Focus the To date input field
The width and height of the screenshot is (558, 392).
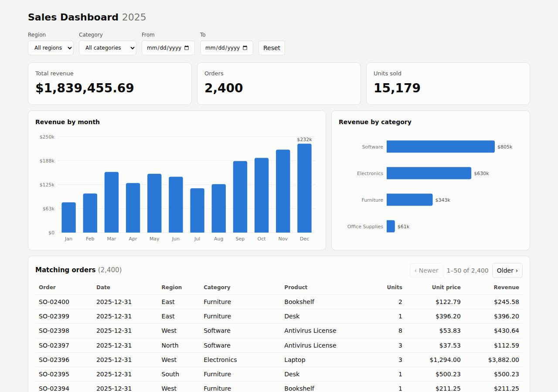pos(227,48)
